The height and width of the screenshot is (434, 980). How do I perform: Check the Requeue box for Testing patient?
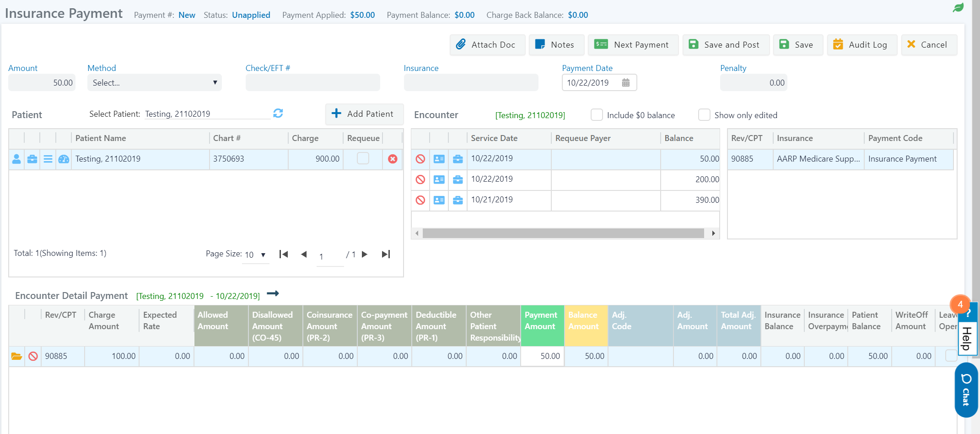pos(363,158)
